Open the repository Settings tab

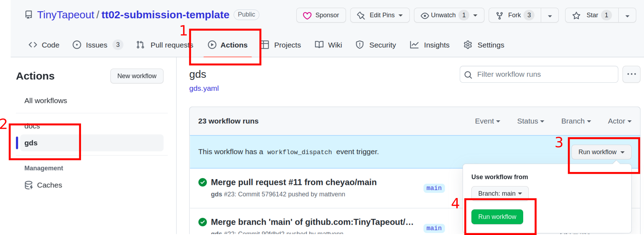484,45
